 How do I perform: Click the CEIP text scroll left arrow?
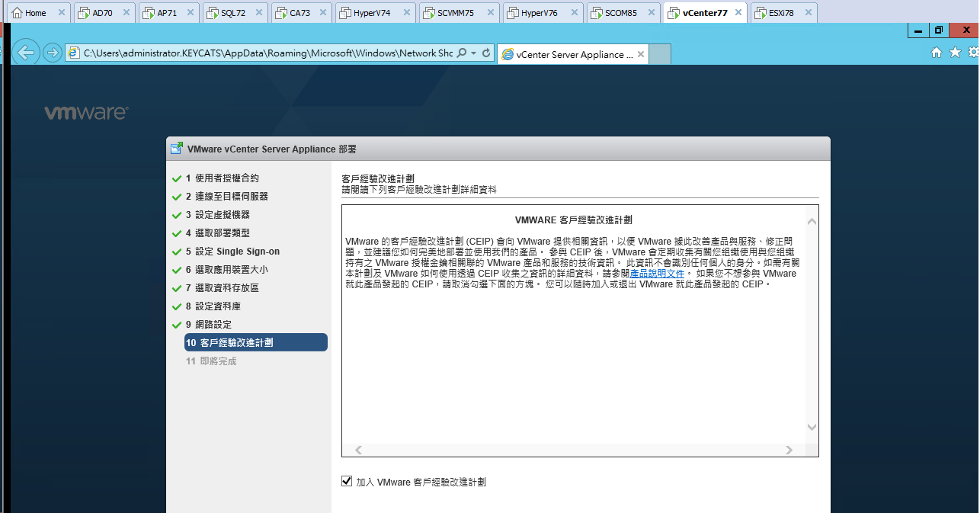tap(359, 450)
